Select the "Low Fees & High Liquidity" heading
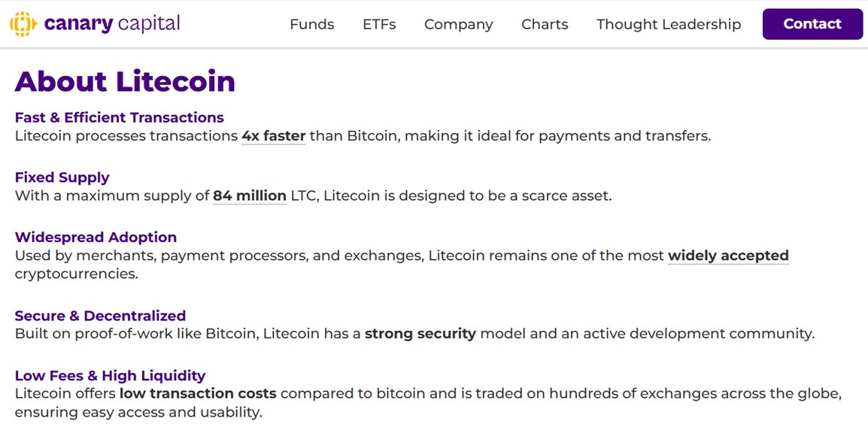868x433 pixels. (x=110, y=375)
